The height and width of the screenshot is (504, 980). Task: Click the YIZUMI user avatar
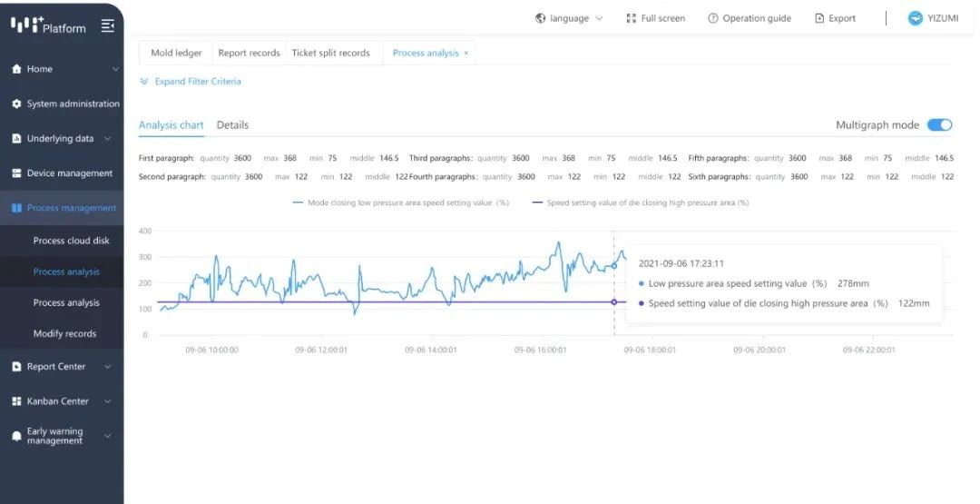click(916, 18)
